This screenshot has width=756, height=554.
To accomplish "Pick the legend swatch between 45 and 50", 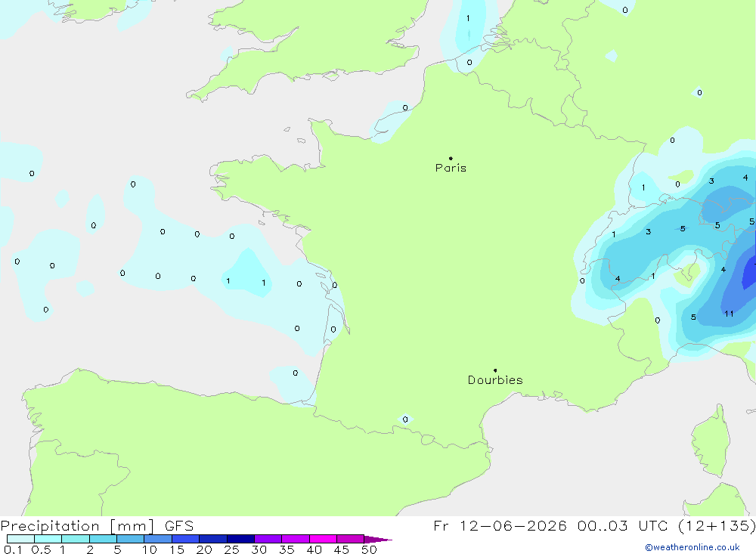I will [351, 539].
